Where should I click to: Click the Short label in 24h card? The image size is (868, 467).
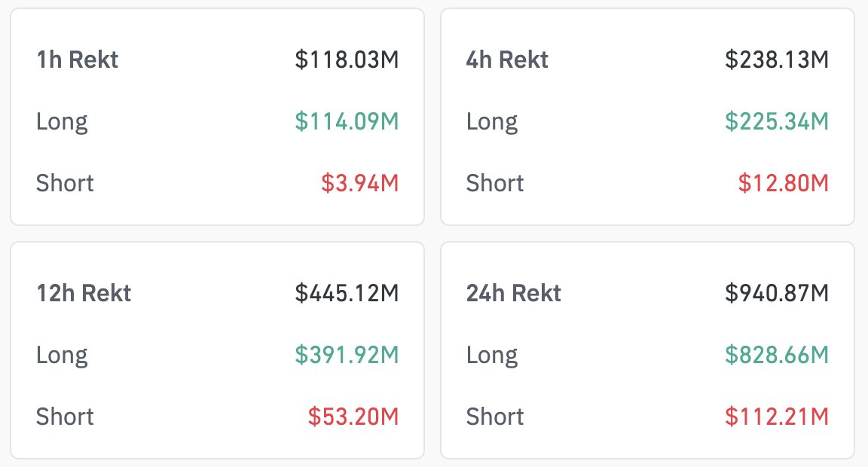click(x=495, y=417)
